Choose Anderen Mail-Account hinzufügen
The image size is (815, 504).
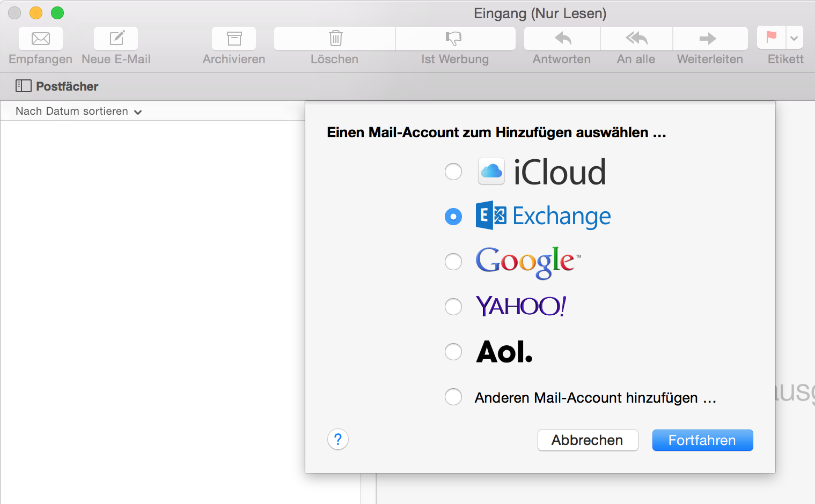point(453,397)
